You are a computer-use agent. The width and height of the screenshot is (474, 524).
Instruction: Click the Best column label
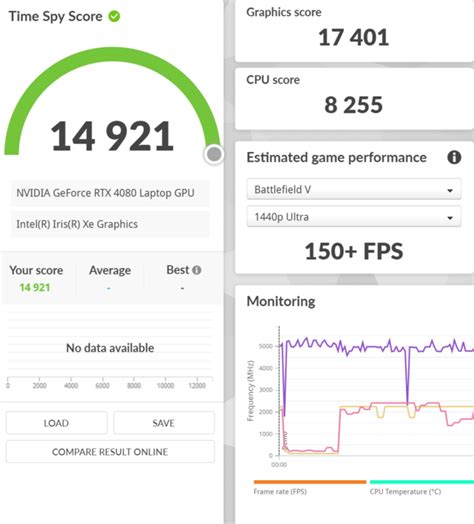click(178, 270)
